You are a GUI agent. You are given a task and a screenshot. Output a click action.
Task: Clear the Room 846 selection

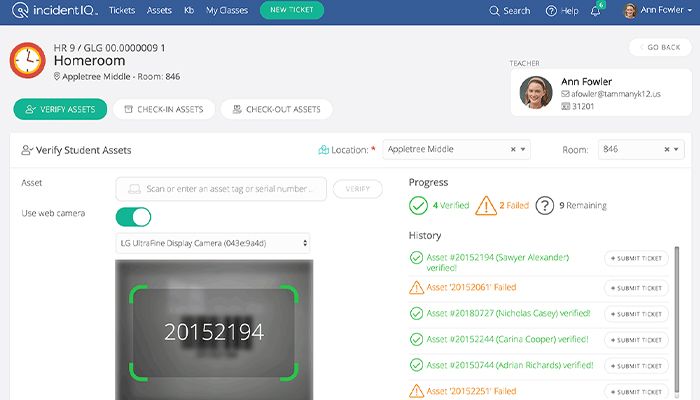pyautogui.click(x=667, y=149)
